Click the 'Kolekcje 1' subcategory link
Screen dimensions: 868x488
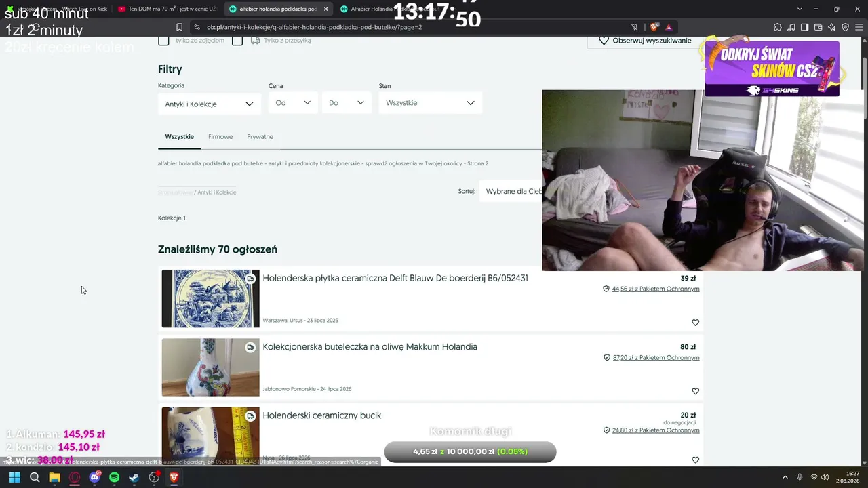(x=172, y=218)
